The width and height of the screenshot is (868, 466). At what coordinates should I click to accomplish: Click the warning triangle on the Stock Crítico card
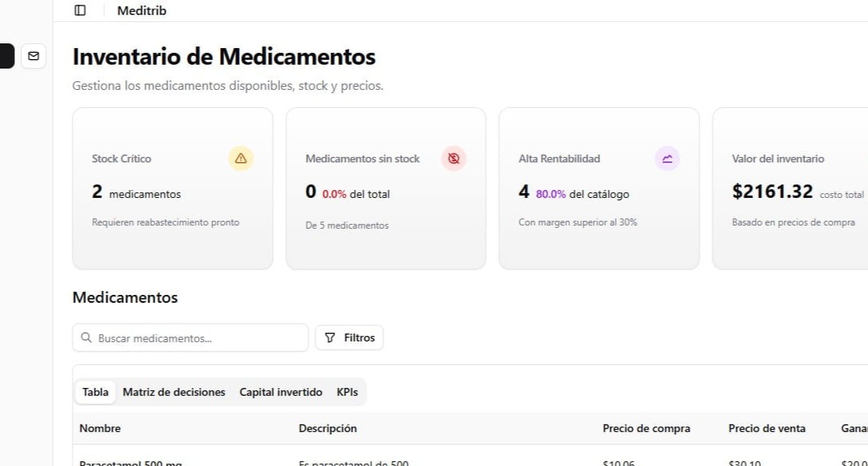click(240, 158)
